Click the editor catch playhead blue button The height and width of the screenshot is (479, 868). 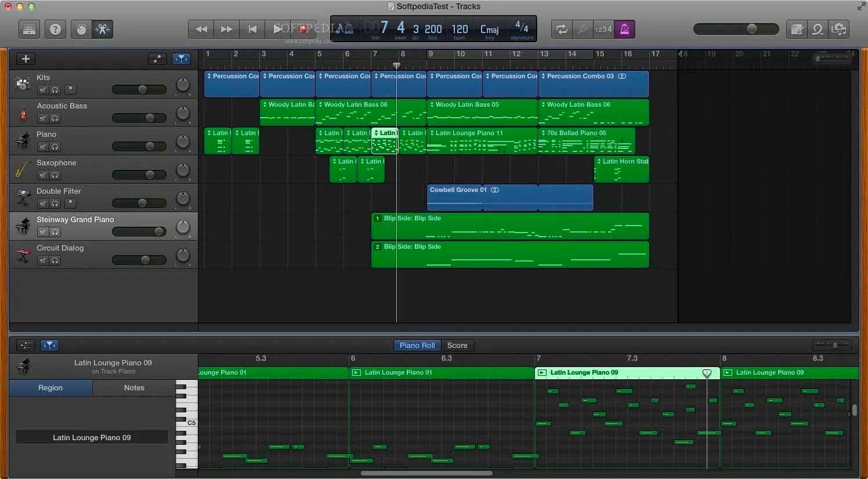coord(49,345)
